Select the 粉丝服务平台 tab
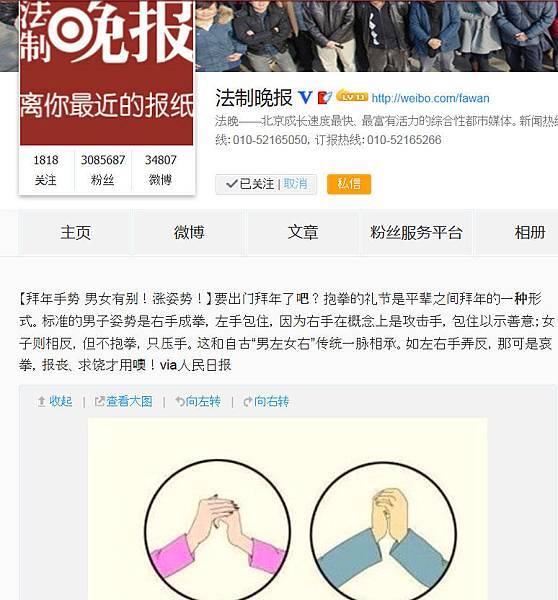The height and width of the screenshot is (600, 558). coord(416,232)
